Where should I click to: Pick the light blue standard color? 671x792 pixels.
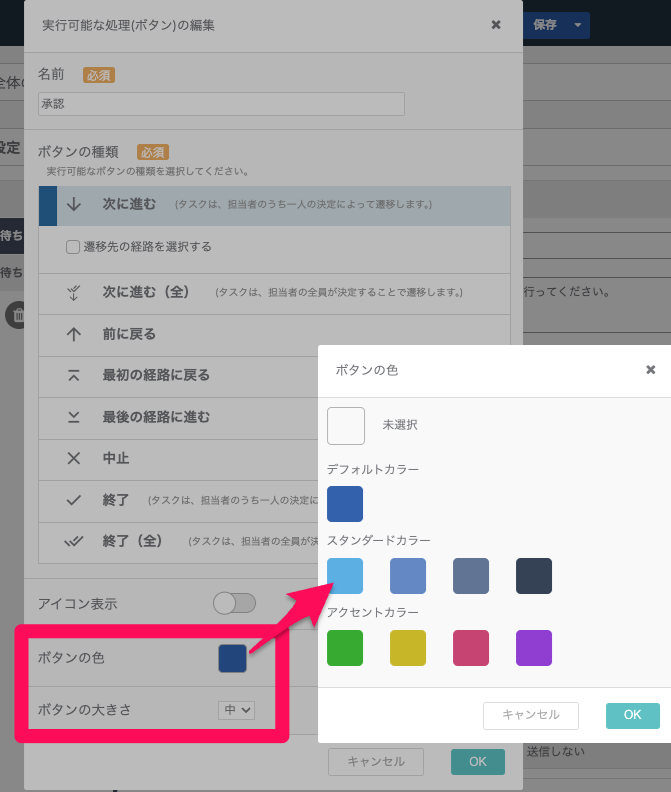coord(345,576)
